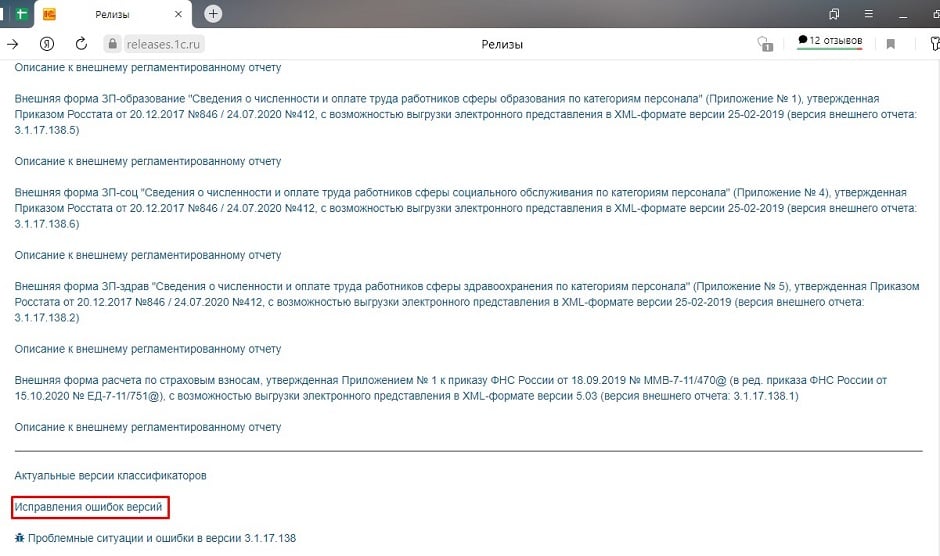The width and height of the screenshot is (940, 556).
Task: Reload the current page
Action: coord(80,44)
